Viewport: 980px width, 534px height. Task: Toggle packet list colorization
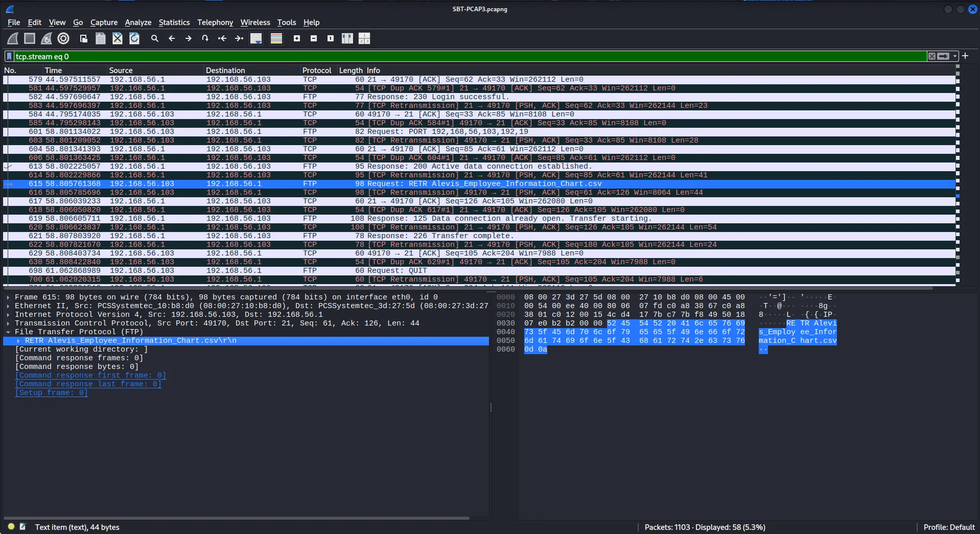coord(276,38)
